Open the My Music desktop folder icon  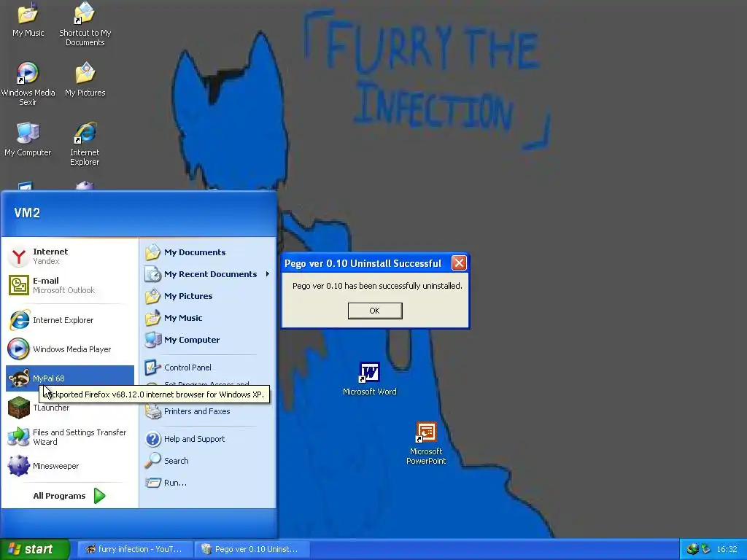point(28,19)
